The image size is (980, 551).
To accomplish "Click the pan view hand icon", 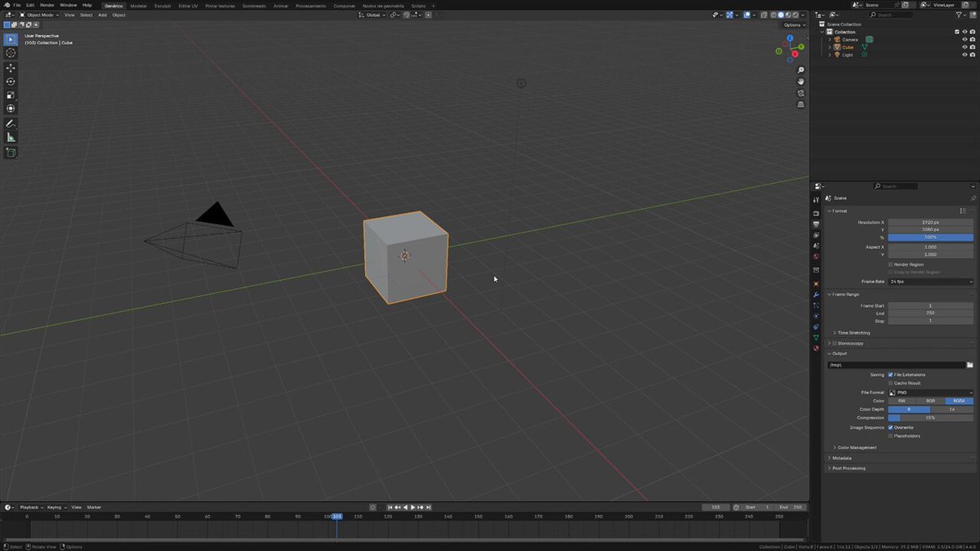I will click(801, 82).
